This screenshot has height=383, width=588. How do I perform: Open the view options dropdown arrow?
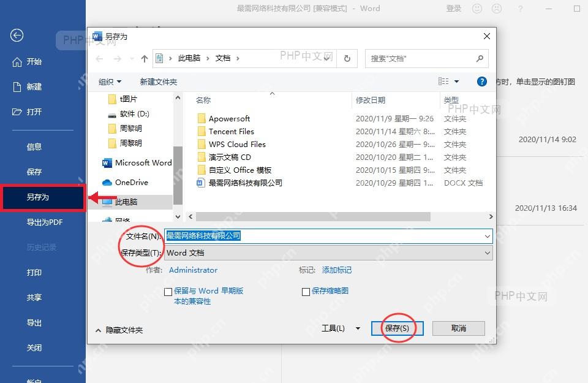456,82
